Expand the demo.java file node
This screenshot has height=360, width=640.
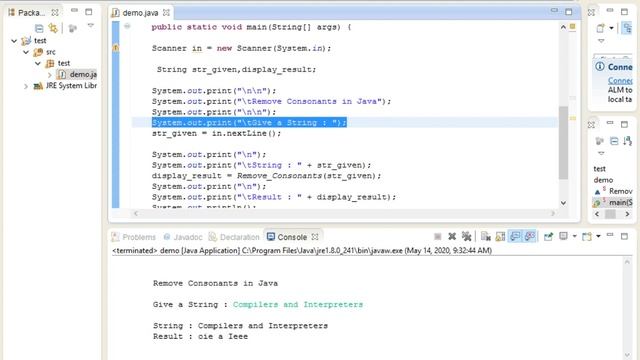[x=50, y=75]
